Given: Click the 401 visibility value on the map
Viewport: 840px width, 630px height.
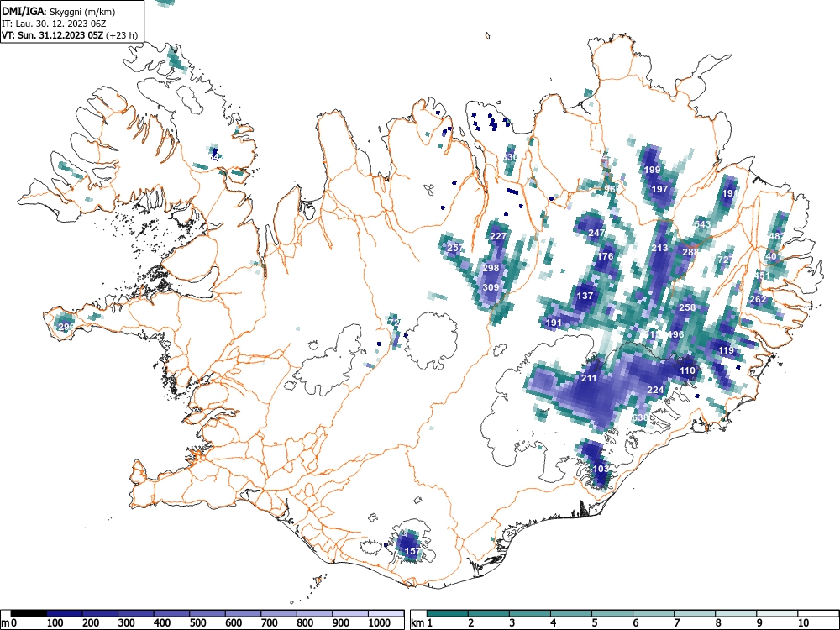Looking at the screenshot, I should (x=773, y=256).
